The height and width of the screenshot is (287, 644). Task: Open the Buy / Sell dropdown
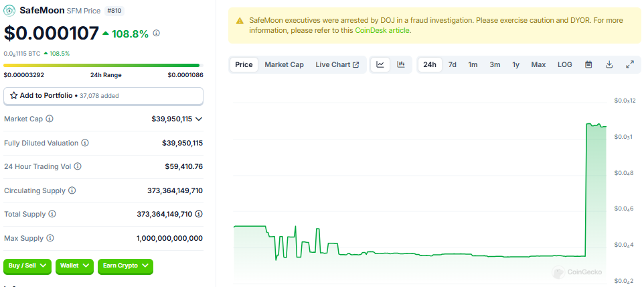27,266
